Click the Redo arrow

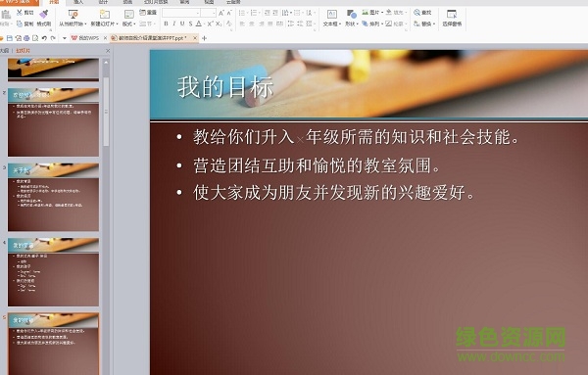coord(53,38)
